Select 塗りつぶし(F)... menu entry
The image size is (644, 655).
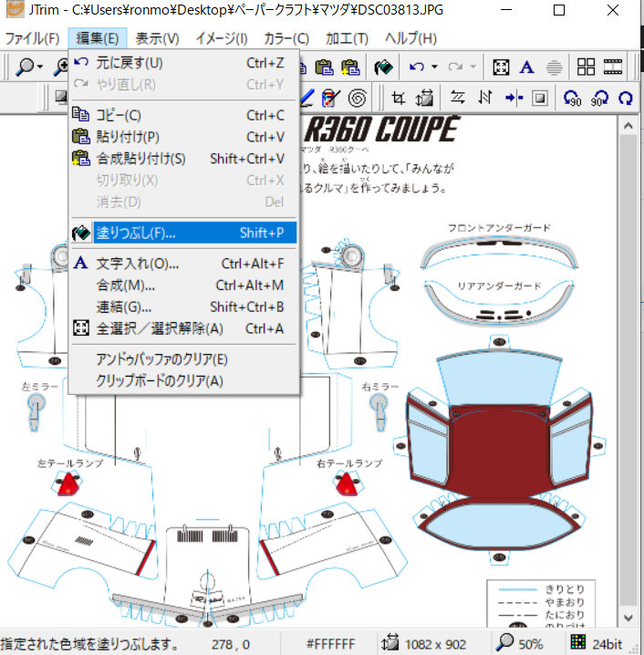[x=183, y=233]
